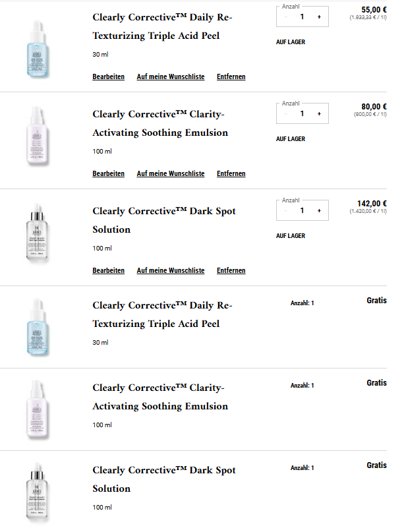Move Soothing Emulsion to Wunschliste
Screen dimensions: 406x532
171,174
